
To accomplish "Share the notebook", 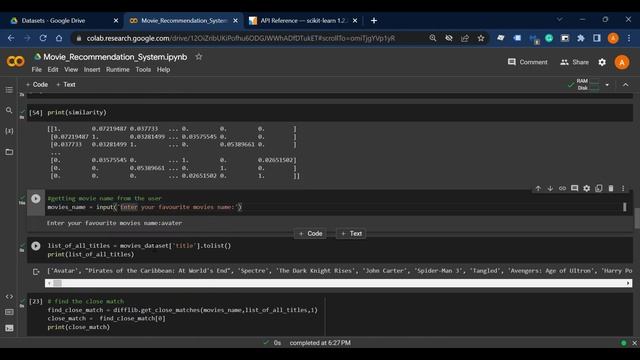I will click(x=575, y=62).
